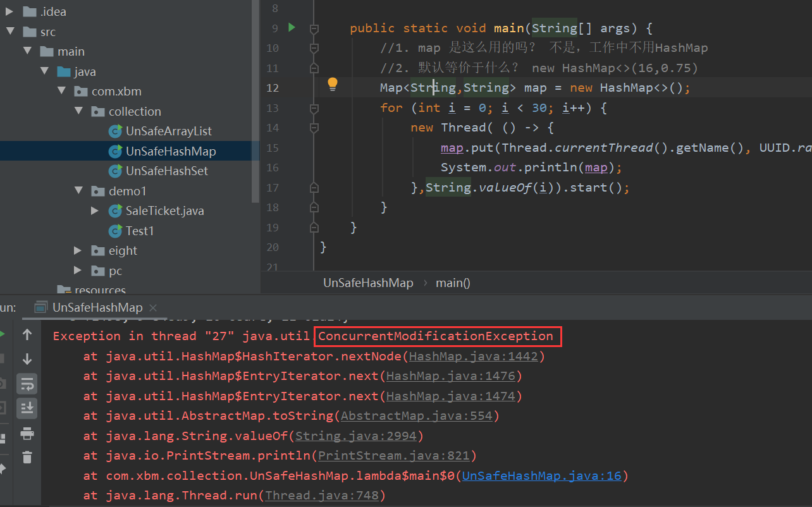This screenshot has height=507, width=812.
Task: Click the green Run gutter icon beside main
Action: tap(292, 28)
